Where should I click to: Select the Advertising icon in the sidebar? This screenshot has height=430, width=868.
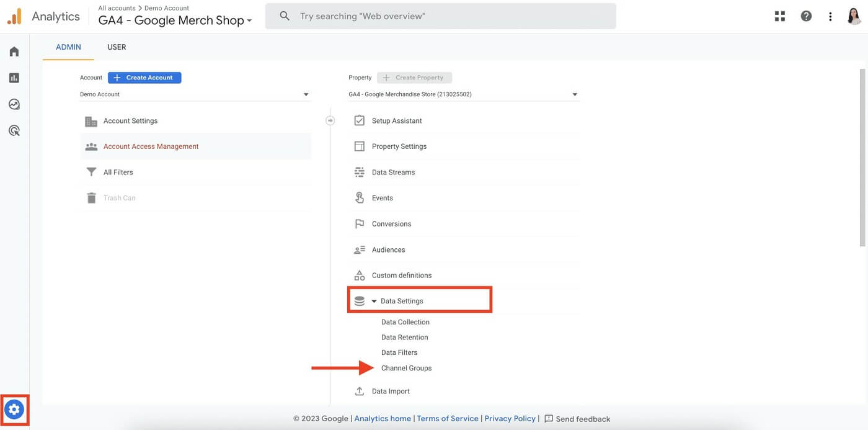coord(11,128)
